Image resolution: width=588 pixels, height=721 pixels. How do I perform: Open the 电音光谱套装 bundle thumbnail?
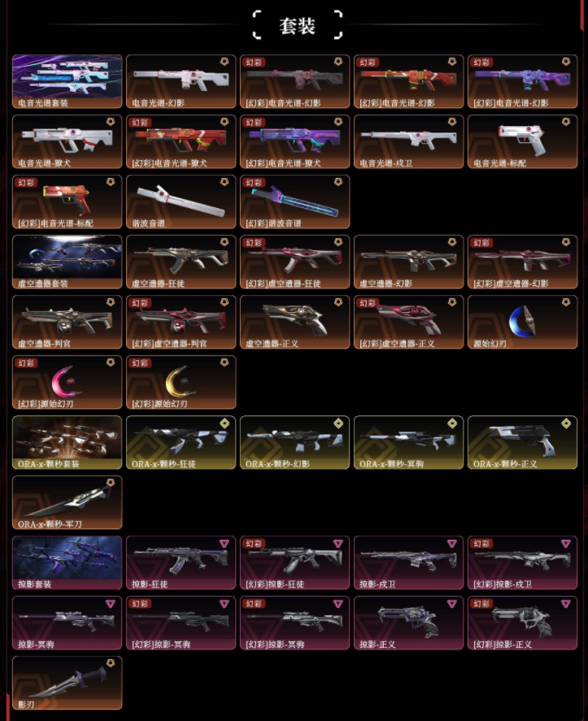[x=68, y=81]
